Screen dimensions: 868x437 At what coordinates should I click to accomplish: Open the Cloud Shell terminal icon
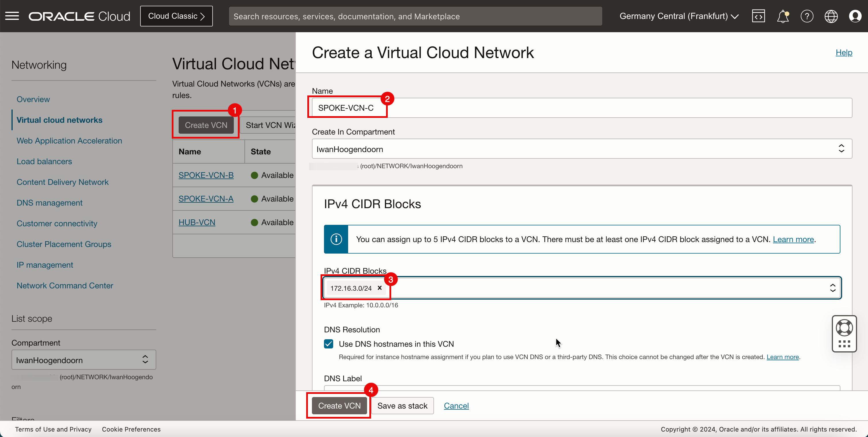click(758, 16)
